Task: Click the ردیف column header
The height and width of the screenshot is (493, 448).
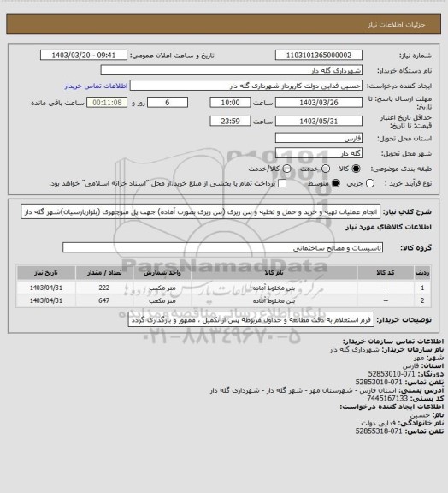Action: tap(422, 273)
